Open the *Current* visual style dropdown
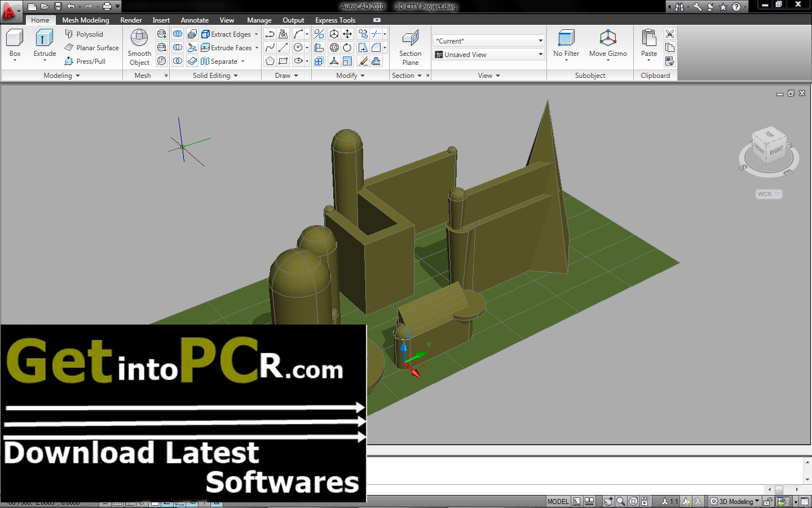This screenshot has width=812, height=508. click(489, 41)
